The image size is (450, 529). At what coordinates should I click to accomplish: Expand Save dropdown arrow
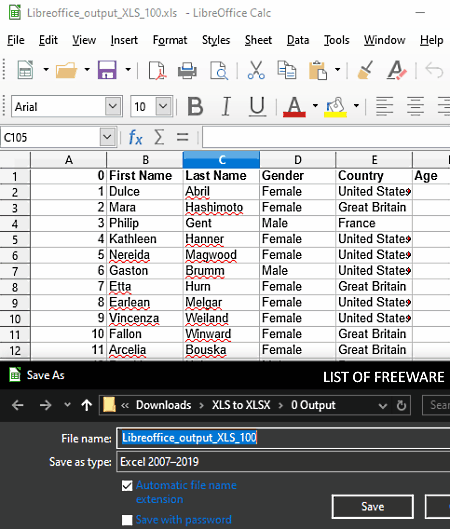(x=128, y=70)
